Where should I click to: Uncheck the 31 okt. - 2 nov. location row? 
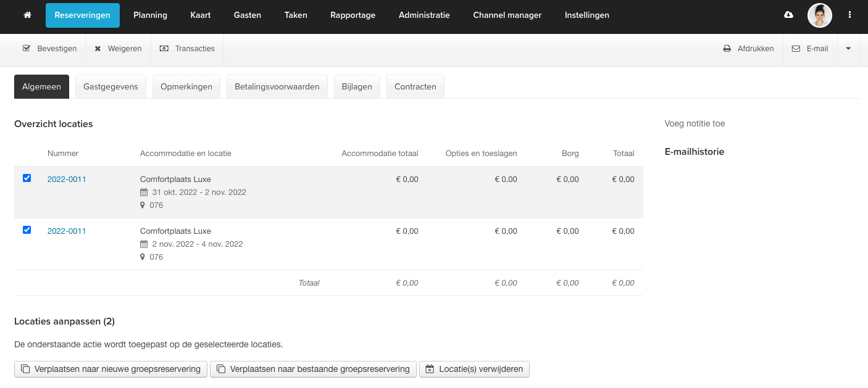[27, 178]
